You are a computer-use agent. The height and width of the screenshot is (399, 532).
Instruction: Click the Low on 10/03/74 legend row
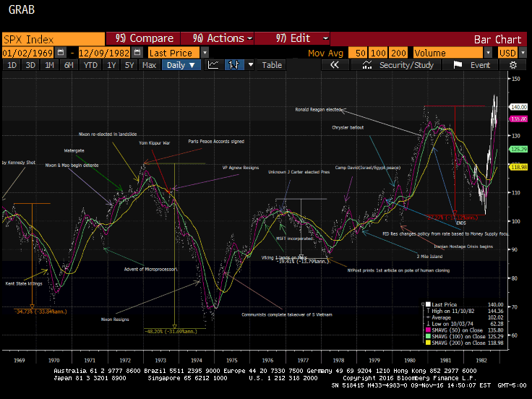[465, 324]
